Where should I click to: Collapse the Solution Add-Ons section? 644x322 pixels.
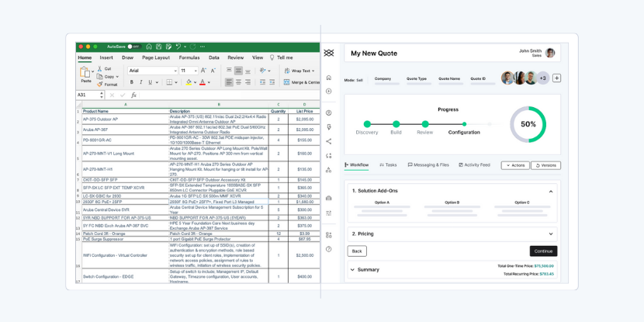[x=551, y=191]
